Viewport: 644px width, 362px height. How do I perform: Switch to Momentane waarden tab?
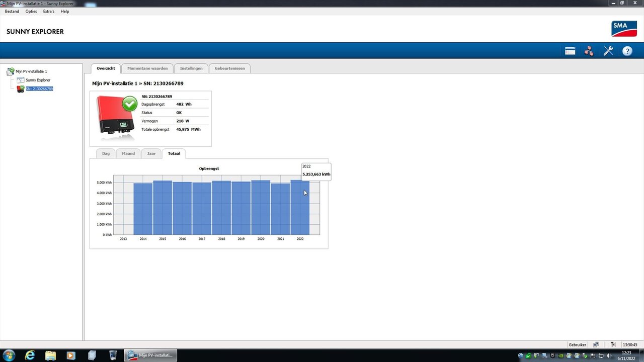tap(147, 68)
